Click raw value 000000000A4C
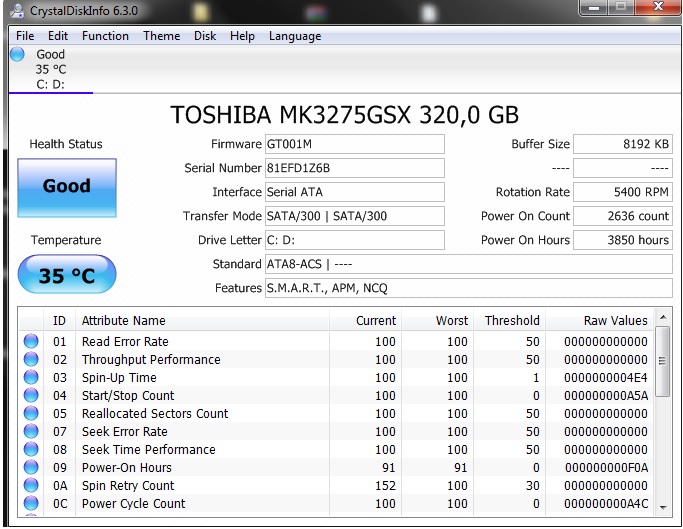 pyautogui.click(x=606, y=503)
